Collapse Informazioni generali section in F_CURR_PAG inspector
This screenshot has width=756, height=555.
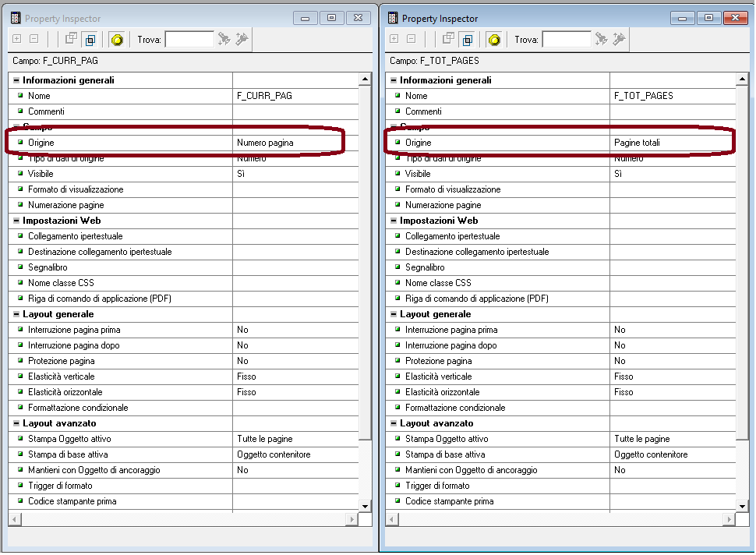coord(16,80)
